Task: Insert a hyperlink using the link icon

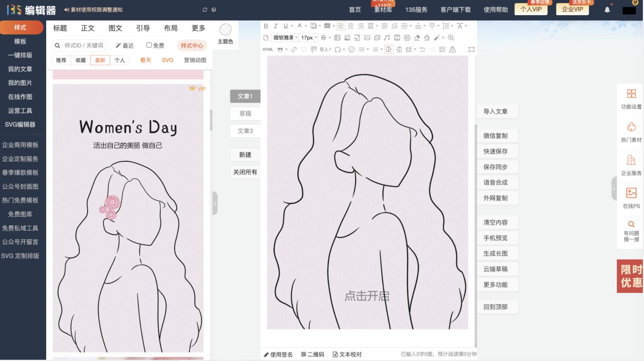Action: coord(294,49)
